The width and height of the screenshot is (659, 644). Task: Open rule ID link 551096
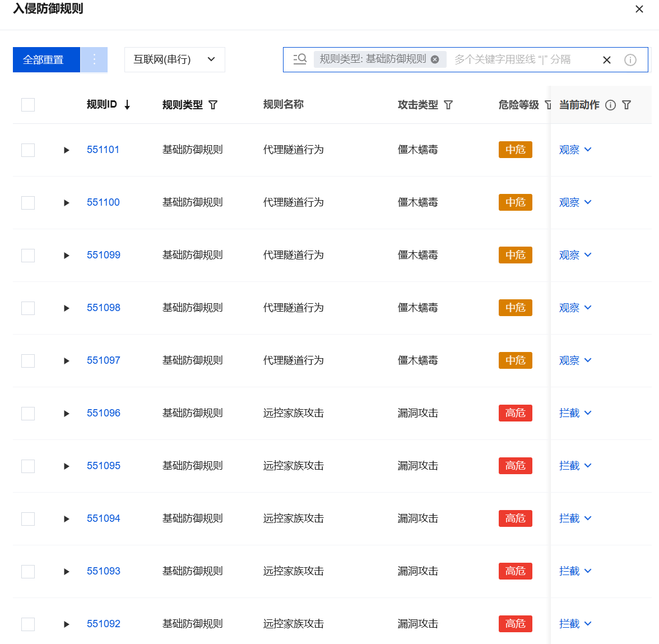(x=103, y=413)
